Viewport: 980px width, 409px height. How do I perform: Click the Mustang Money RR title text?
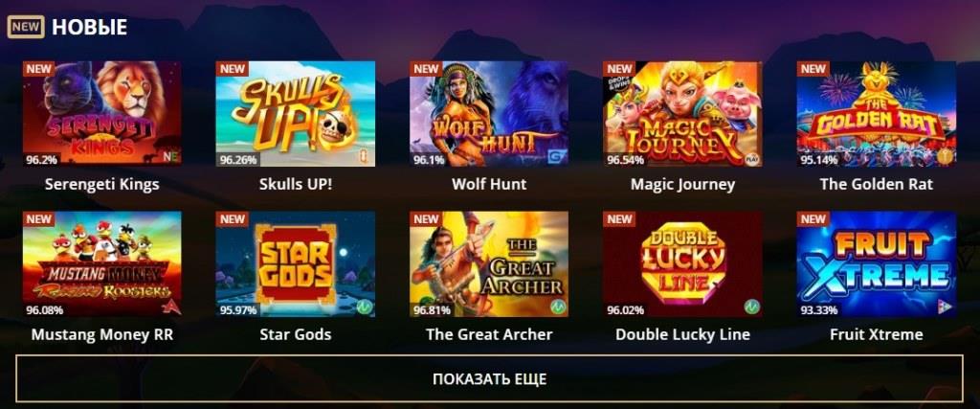[x=102, y=334]
